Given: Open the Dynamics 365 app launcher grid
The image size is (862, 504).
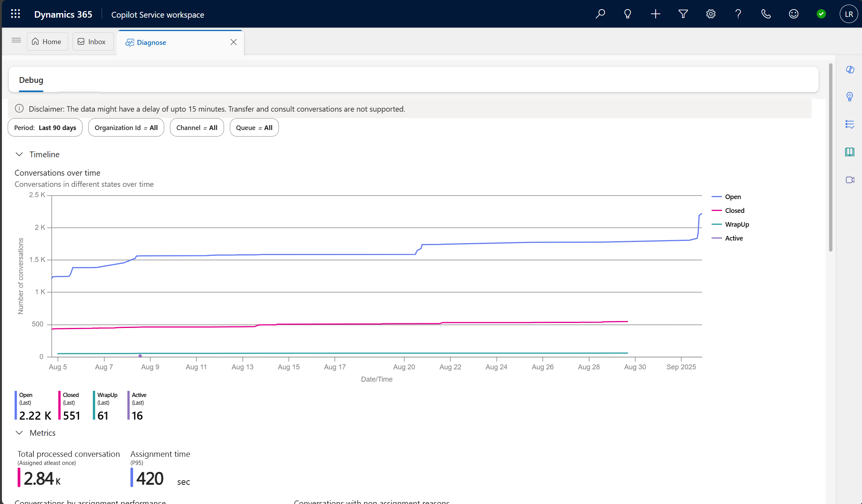Looking at the screenshot, I should click(x=15, y=14).
